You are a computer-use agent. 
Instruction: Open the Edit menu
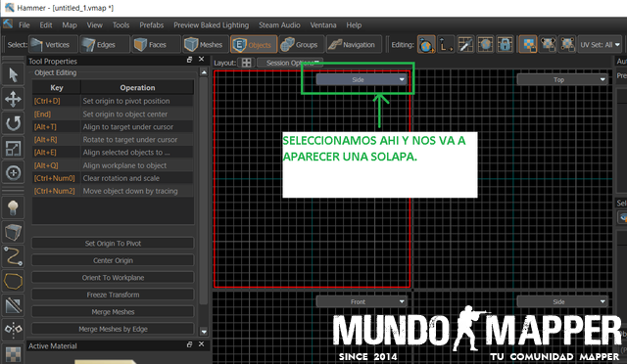click(46, 24)
